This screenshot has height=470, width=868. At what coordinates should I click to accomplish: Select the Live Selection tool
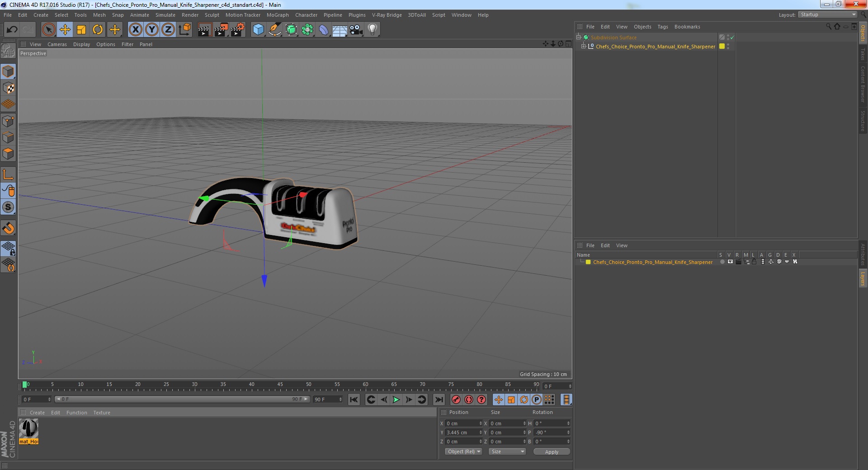coord(48,30)
